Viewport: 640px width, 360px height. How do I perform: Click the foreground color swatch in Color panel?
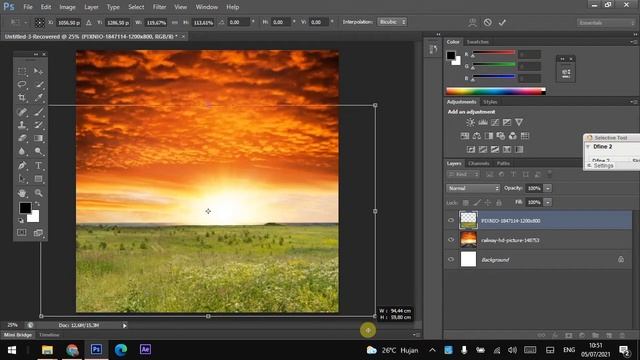(x=451, y=56)
